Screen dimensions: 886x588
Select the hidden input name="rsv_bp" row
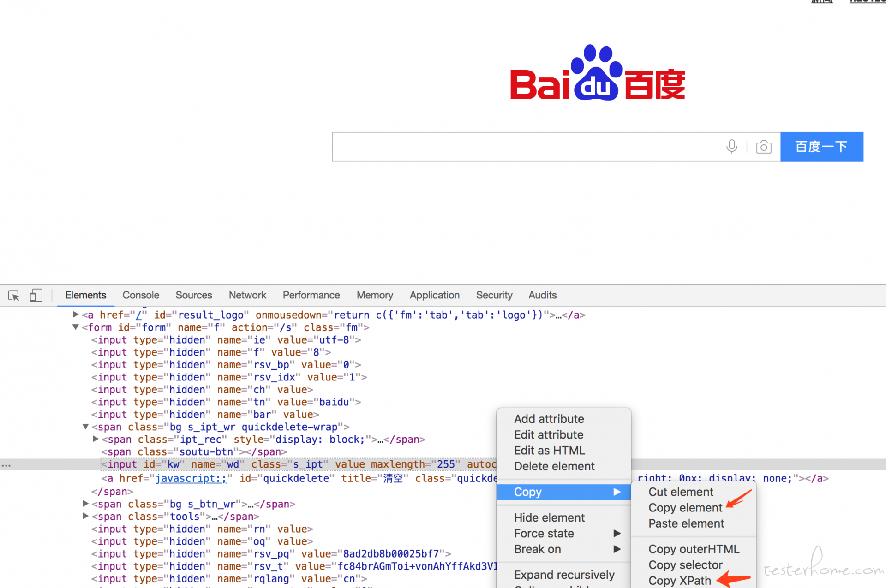tap(226, 365)
